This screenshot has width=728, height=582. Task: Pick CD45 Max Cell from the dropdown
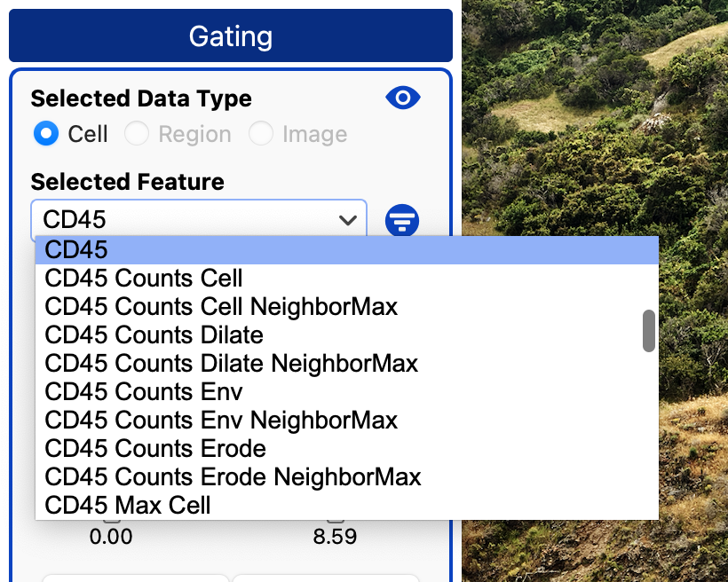click(127, 505)
